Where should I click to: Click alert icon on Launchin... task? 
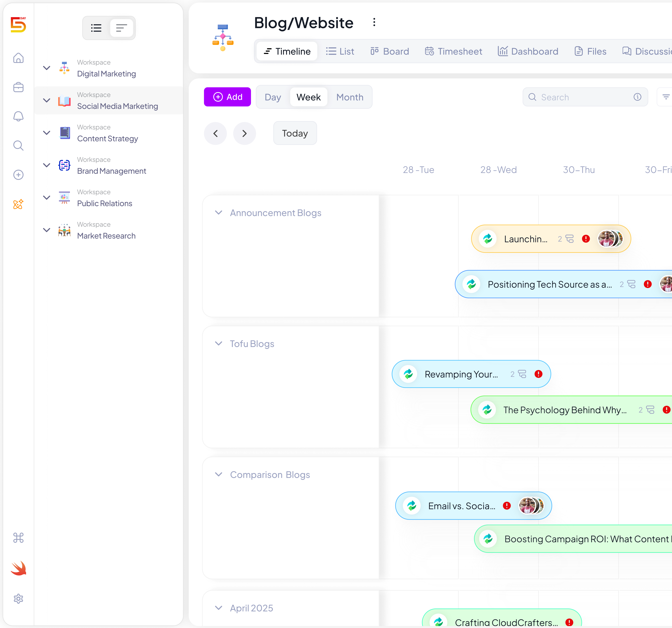586,239
